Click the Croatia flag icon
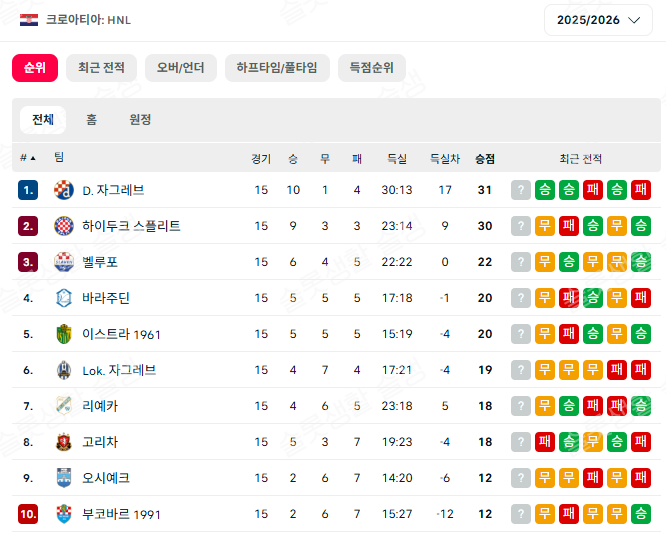 [x=29, y=20]
